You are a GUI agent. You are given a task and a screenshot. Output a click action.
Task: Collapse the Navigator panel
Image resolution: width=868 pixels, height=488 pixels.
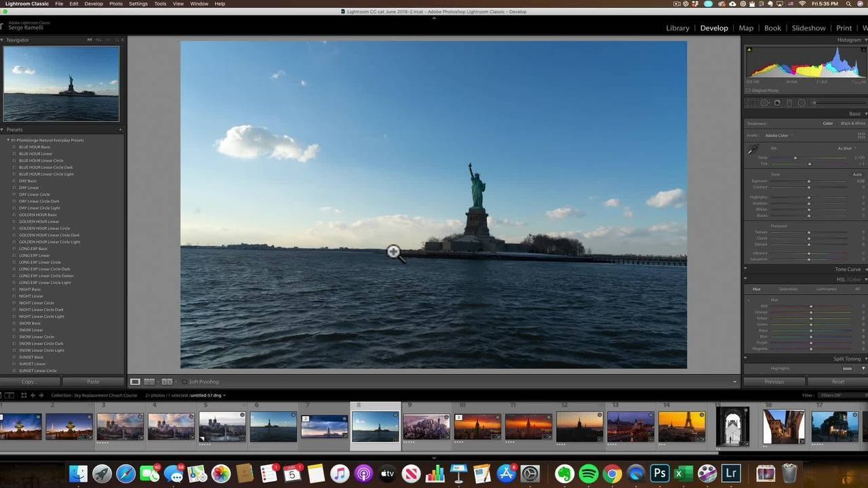3,40
